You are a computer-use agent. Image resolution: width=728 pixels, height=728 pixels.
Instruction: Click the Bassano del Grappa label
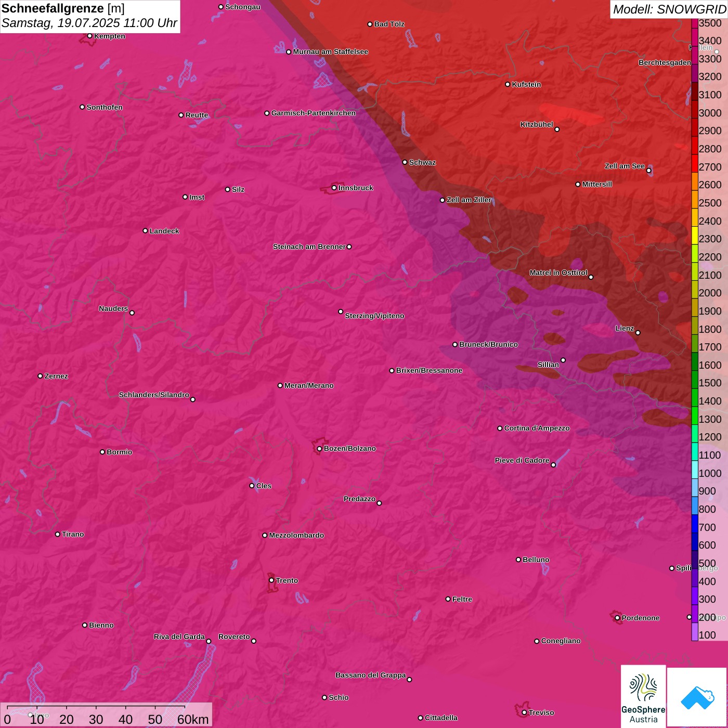370,675
